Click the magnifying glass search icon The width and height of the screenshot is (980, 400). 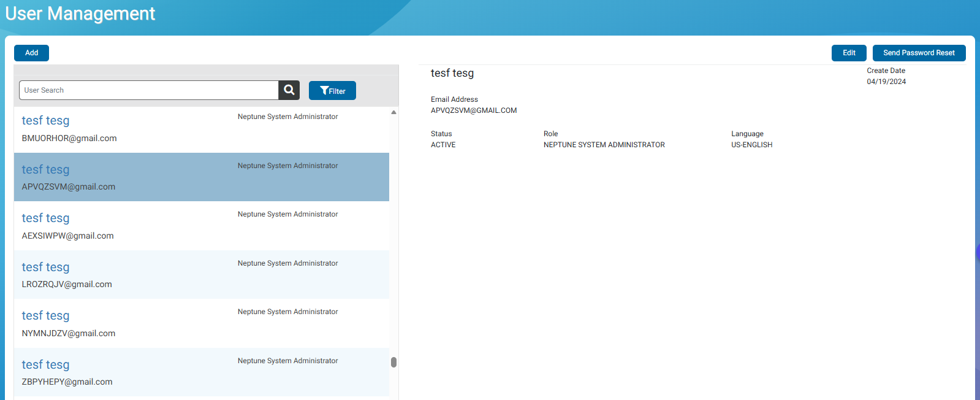point(289,90)
